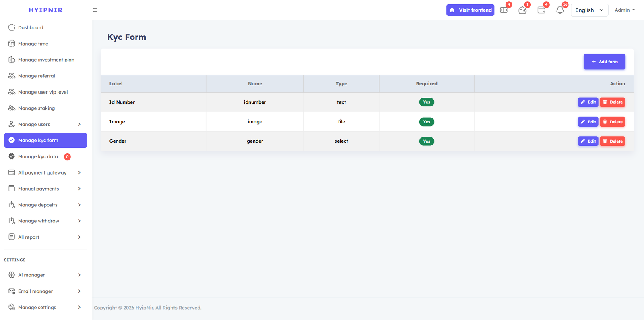
Task: Click the Kyc Form page heading
Action: [127, 37]
